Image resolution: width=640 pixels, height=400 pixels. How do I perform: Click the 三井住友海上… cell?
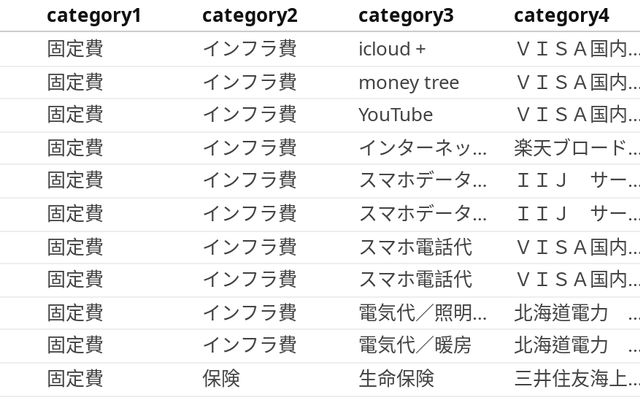(x=576, y=378)
